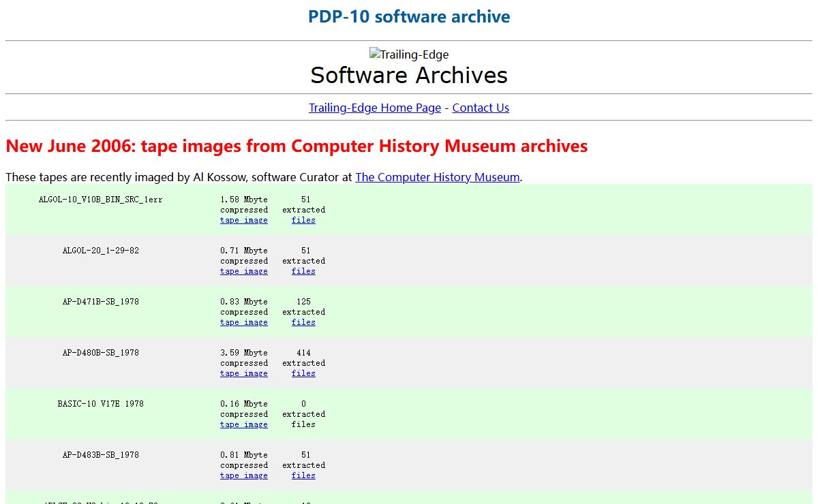Click the 0.71 Mbyte size value
Viewport: 818px width, 504px height.
[244, 251]
